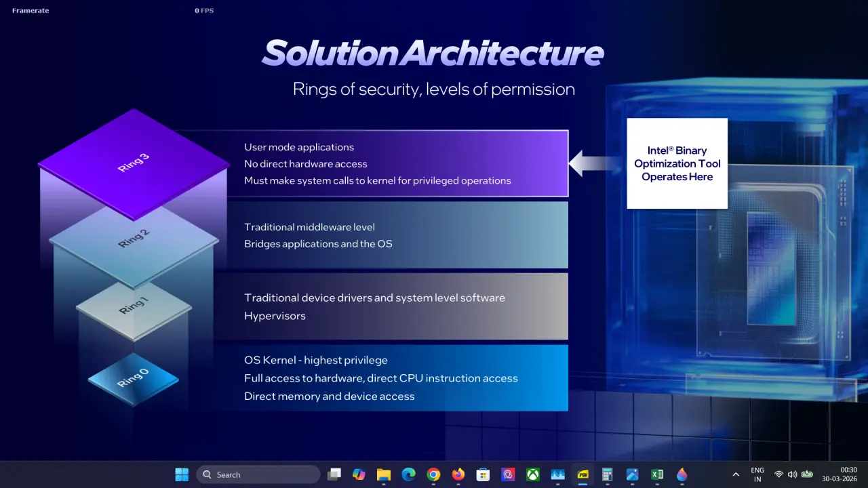The height and width of the screenshot is (488, 868).
Task: Open Firefox from the taskbar
Action: [458, 474]
